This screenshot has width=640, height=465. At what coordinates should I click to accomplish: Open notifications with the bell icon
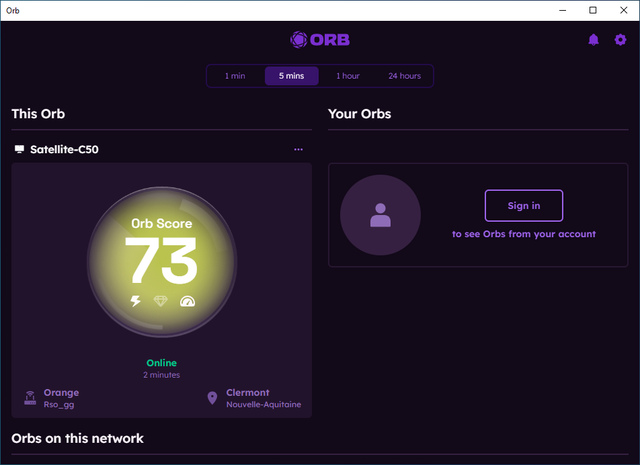coord(593,40)
